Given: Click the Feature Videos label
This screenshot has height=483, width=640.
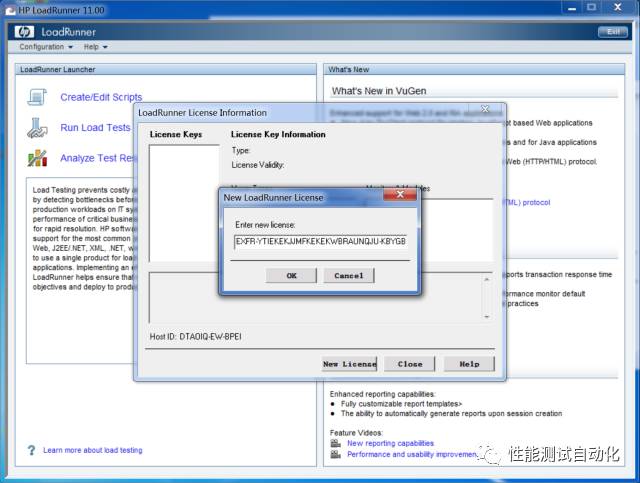Looking at the screenshot, I should (x=356, y=433).
